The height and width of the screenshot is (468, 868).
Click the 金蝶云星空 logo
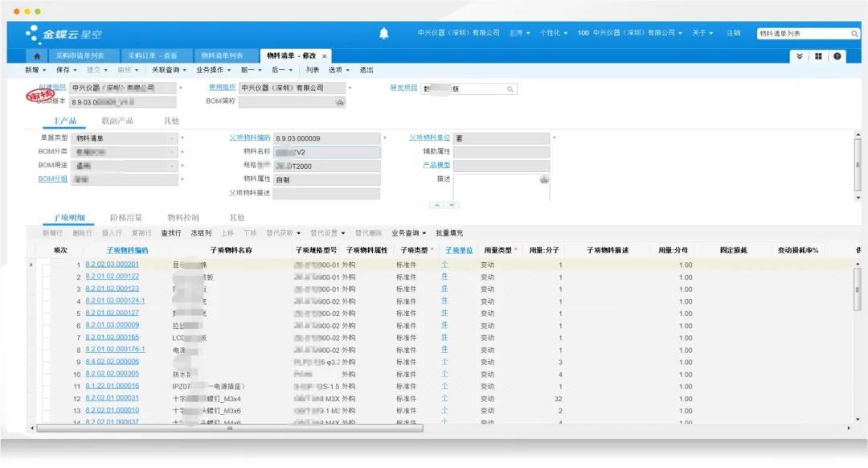point(63,34)
